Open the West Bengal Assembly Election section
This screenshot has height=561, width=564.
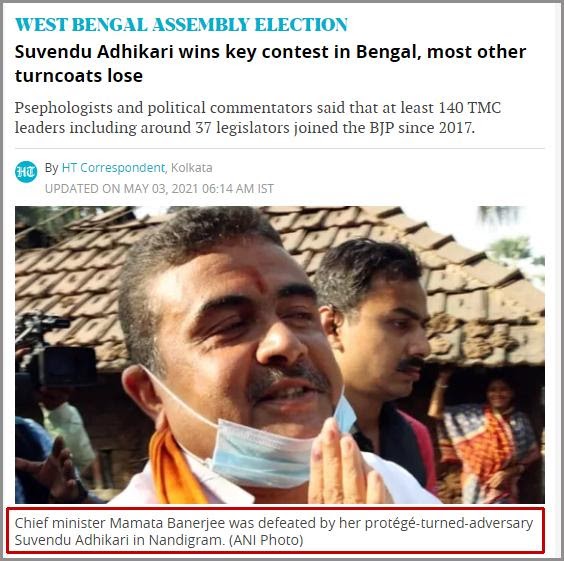(x=181, y=25)
